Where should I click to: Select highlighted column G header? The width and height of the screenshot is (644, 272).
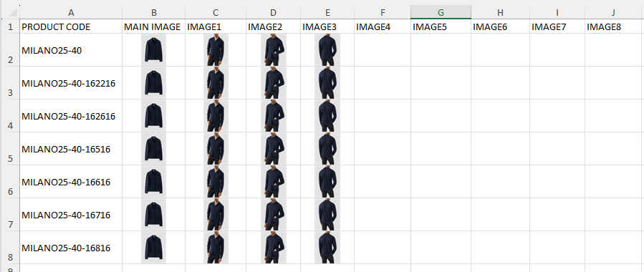click(x=441, y=13)
